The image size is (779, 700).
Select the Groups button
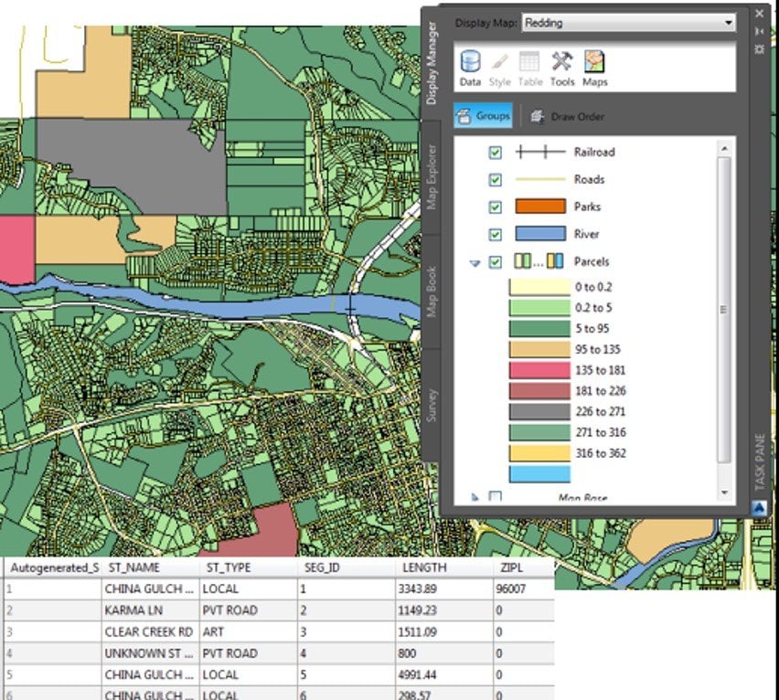(483, 116)
